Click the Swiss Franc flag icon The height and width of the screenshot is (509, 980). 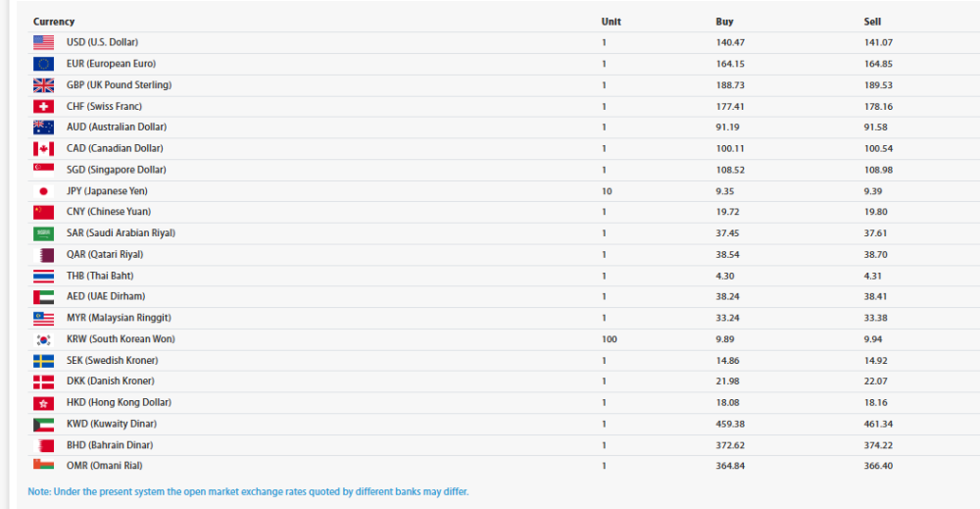pyautogui.click(x=43, y=106)
